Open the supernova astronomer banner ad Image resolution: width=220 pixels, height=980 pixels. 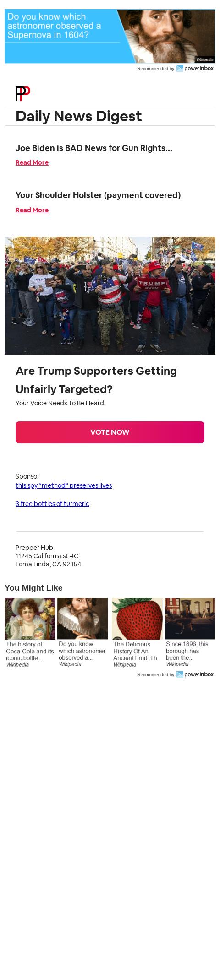(110, 36)
